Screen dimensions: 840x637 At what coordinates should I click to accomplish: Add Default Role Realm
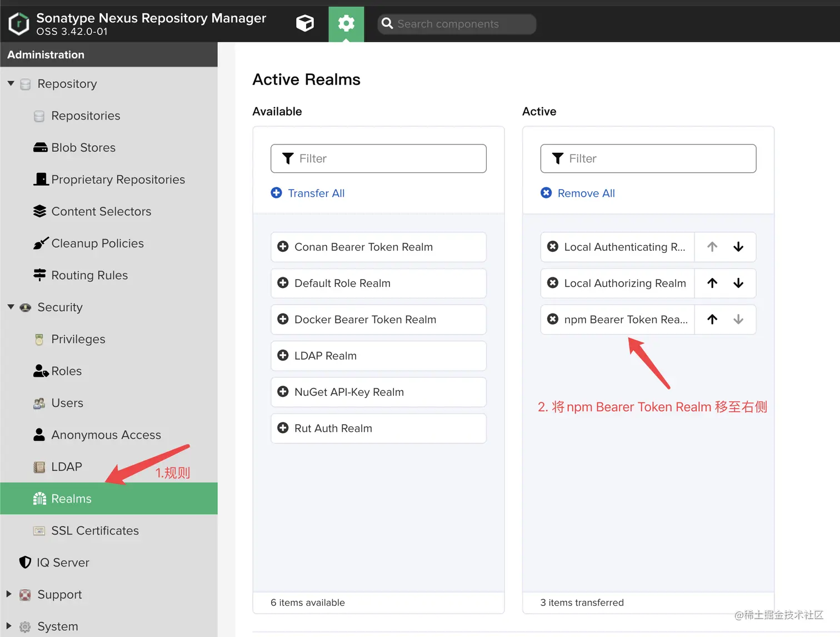coord(378,283)
